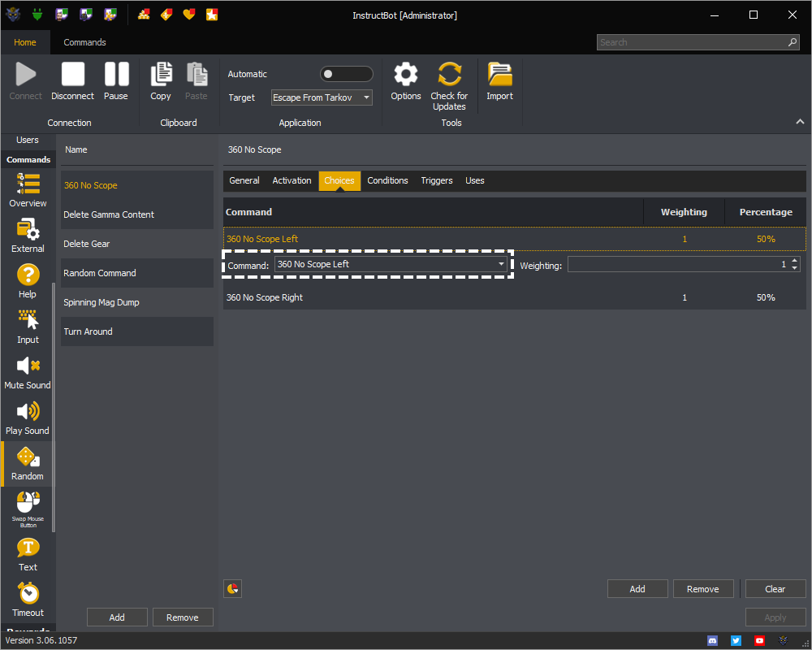Click Remove under the name list
Screen dimensions: 812x650
pyautogui.click(x=182, y=617)
